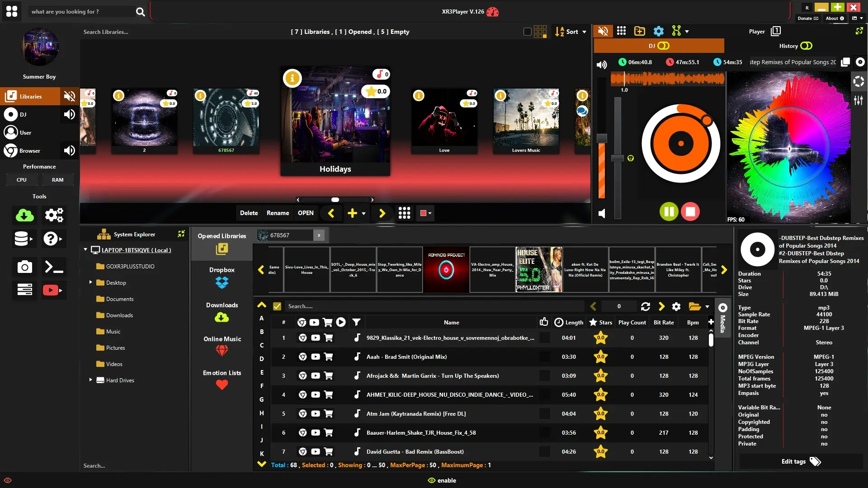Click the Dropbox icon in Opened Libraries
Screen dimensions: 868x488
click(222, 282)
